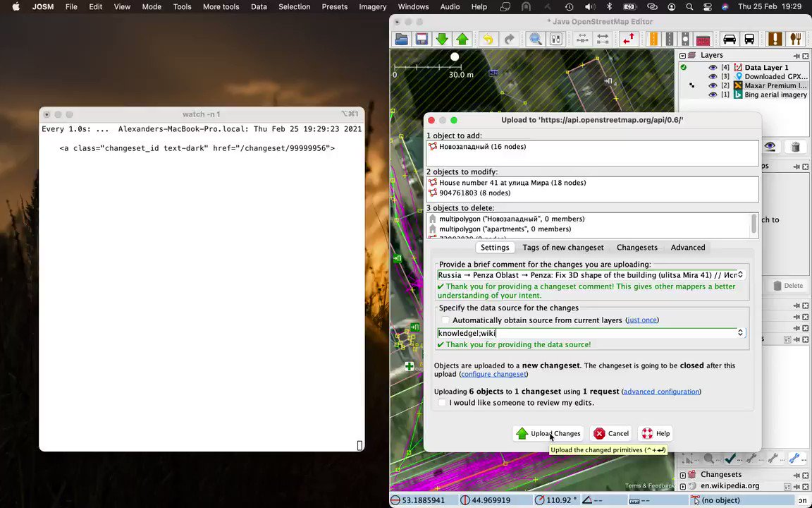Toggle visibility of Data Layer 1
Image resolution: width=812 pixels, height=508 pixels.
713,68
